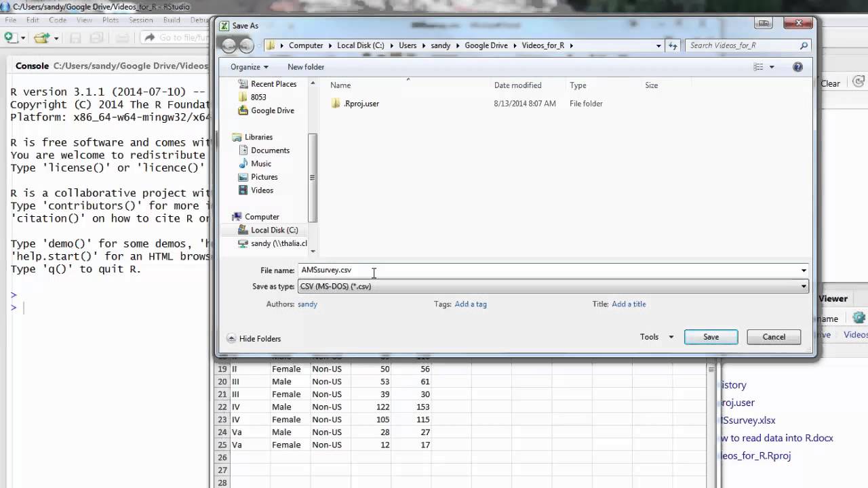Image resolution: width=868 pixels, height=488 pixels.
Task: Open the .Rproj.user folder icon
Action: [x=335, y=104]
